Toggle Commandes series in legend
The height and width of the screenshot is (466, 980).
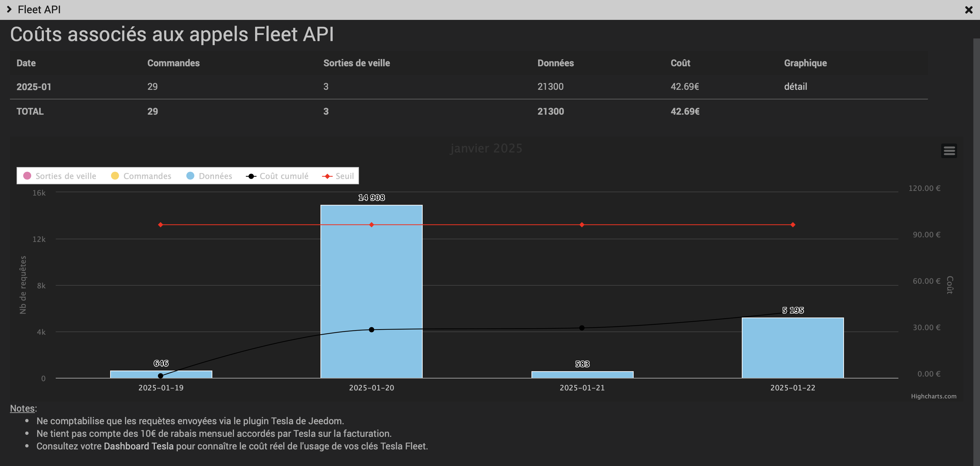[147, 176]
